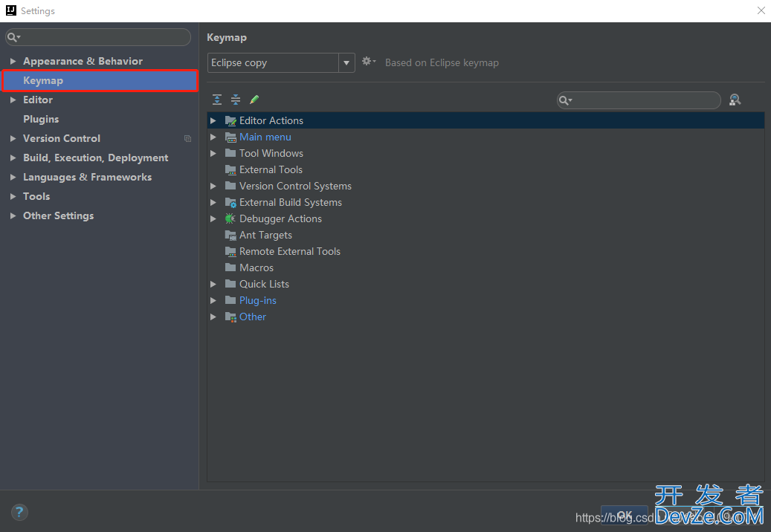Click the action search magnifier icon
Viewport: 771px width, 532px height.
coord(566,101)
